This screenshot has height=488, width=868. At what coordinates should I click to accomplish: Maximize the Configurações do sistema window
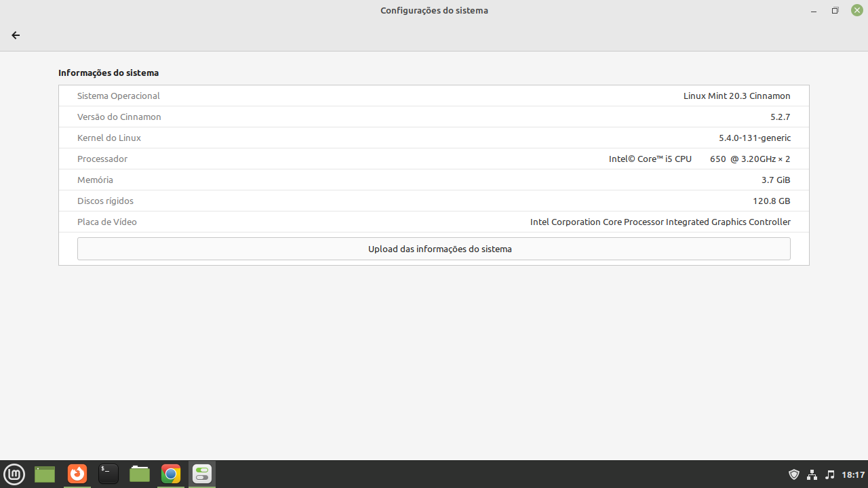(x=835, y=11)
